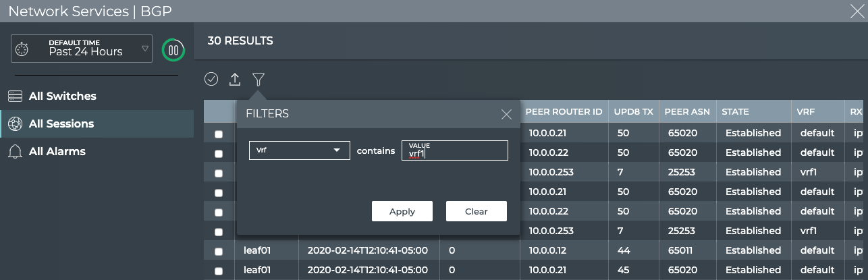Click the export upload icon
The image size is (868, 280).
[x=235, y=80]
